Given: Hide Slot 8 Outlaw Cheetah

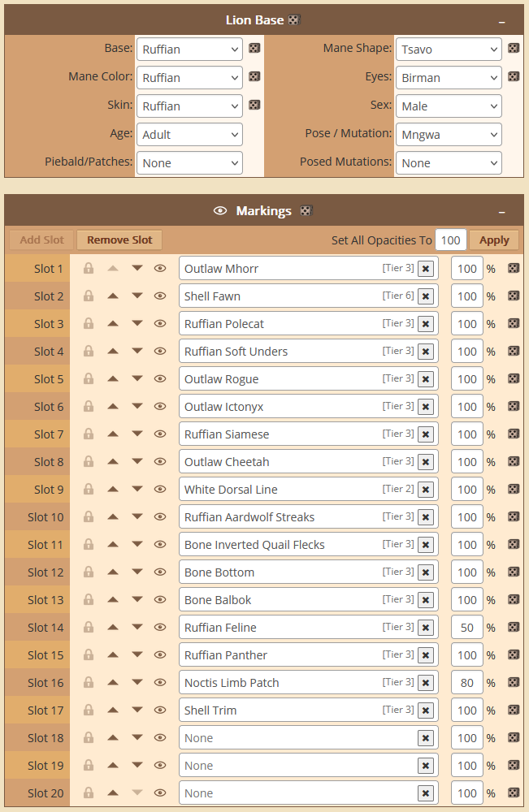Looking at the screenshot, I should tap(160, 461).
